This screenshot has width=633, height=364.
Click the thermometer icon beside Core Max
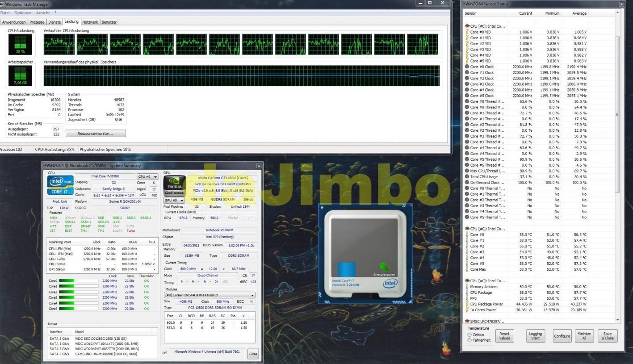tap(467, 269)
